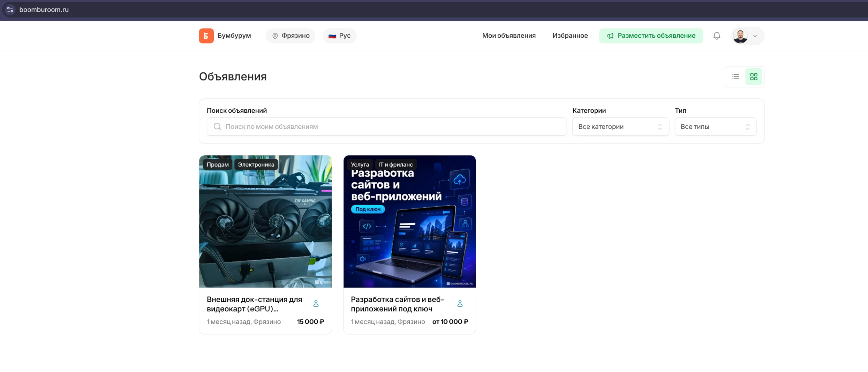Open Избранное page
Viewport: 868px width, 372px height.
point(570,36)
